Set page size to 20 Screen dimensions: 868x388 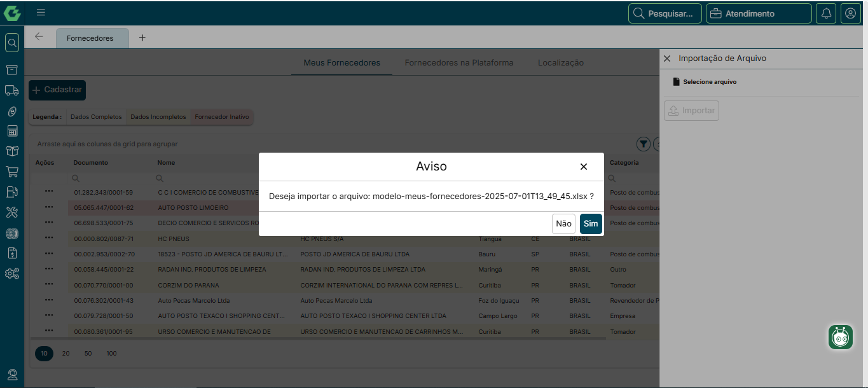coord(65,354)
